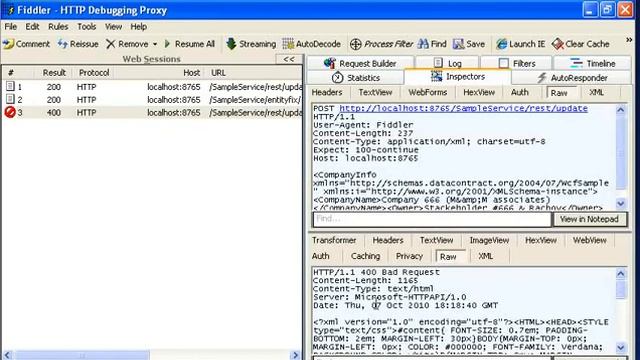Open the WebForms inspector tab

[428, 93]
